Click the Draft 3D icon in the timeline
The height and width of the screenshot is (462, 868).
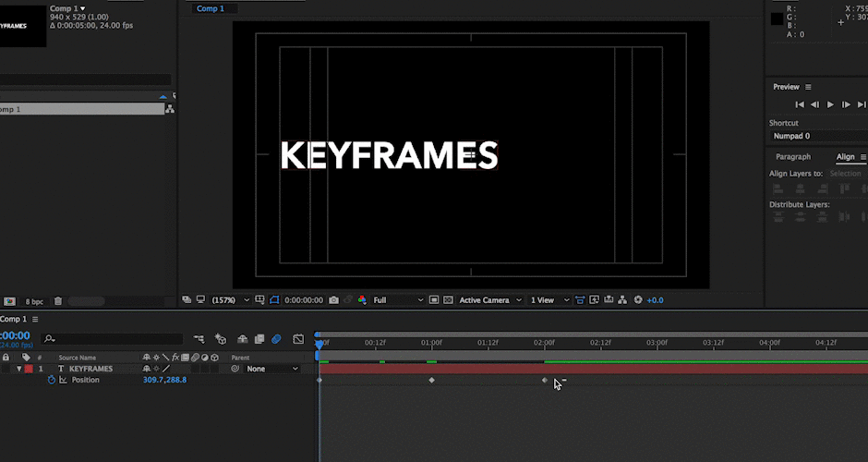pyautogui.click(x=221, y=339)
